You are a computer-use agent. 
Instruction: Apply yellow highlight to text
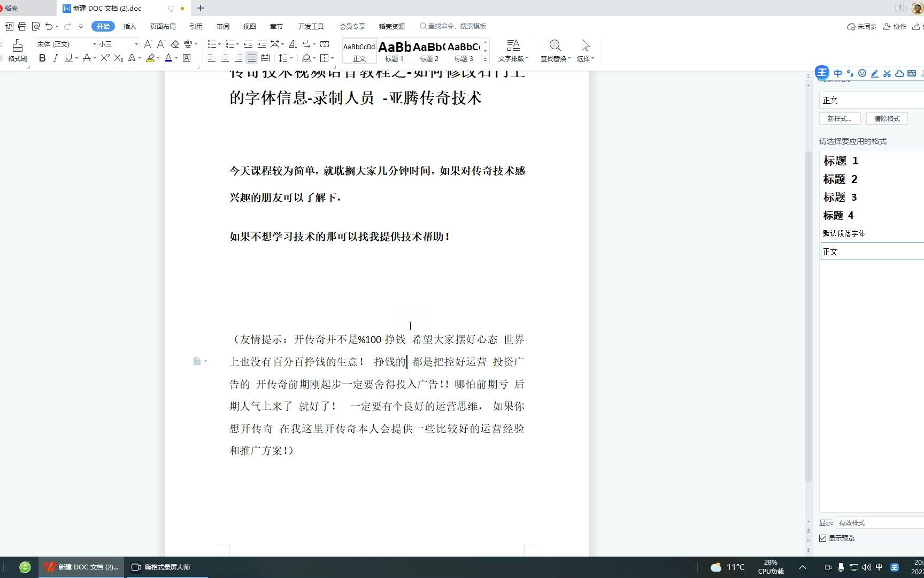point(151,58)
